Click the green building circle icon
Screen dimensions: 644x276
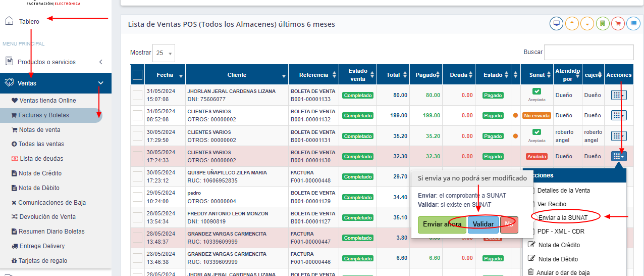pos(603,23)
